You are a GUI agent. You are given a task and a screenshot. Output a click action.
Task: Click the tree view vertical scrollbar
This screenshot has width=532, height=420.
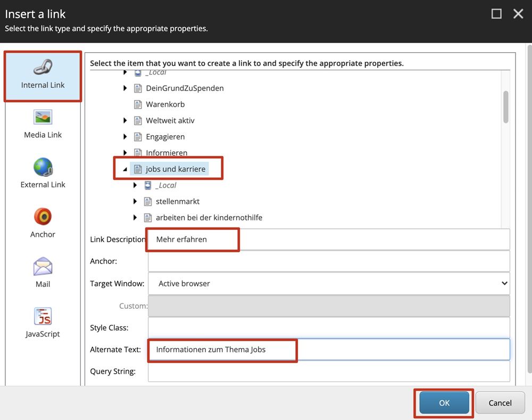[505, 106]
